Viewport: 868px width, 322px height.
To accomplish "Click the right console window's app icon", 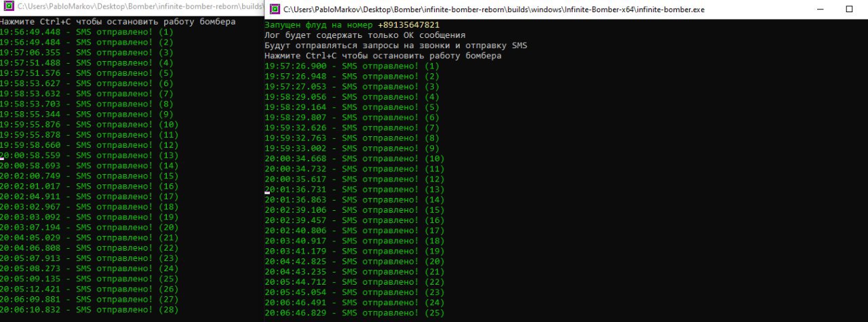I will click(275, 10).
